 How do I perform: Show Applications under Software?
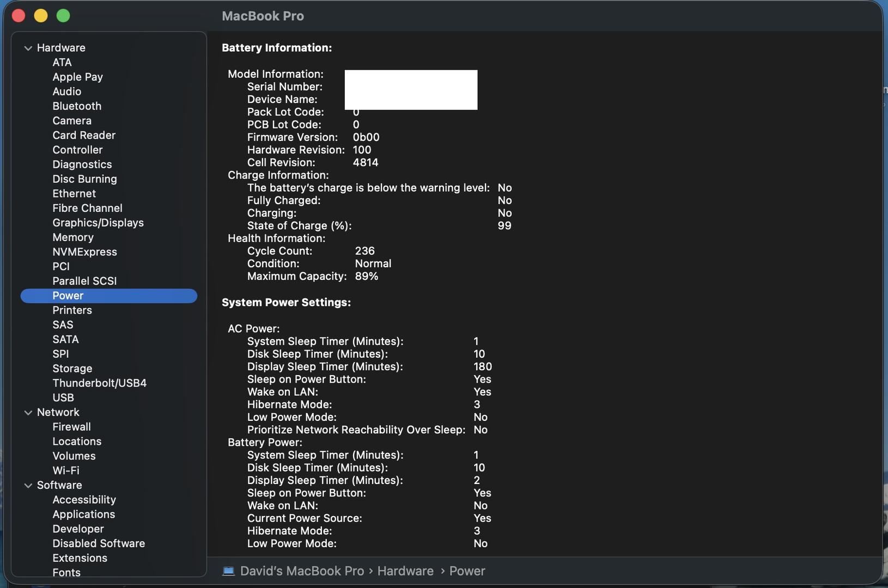pos(84,514)
